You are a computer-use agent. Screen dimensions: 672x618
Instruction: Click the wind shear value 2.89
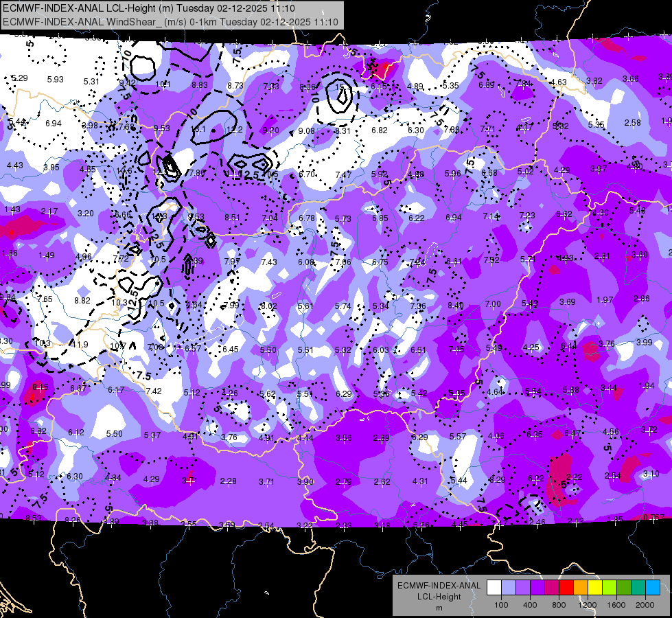[x=381, y=437]
